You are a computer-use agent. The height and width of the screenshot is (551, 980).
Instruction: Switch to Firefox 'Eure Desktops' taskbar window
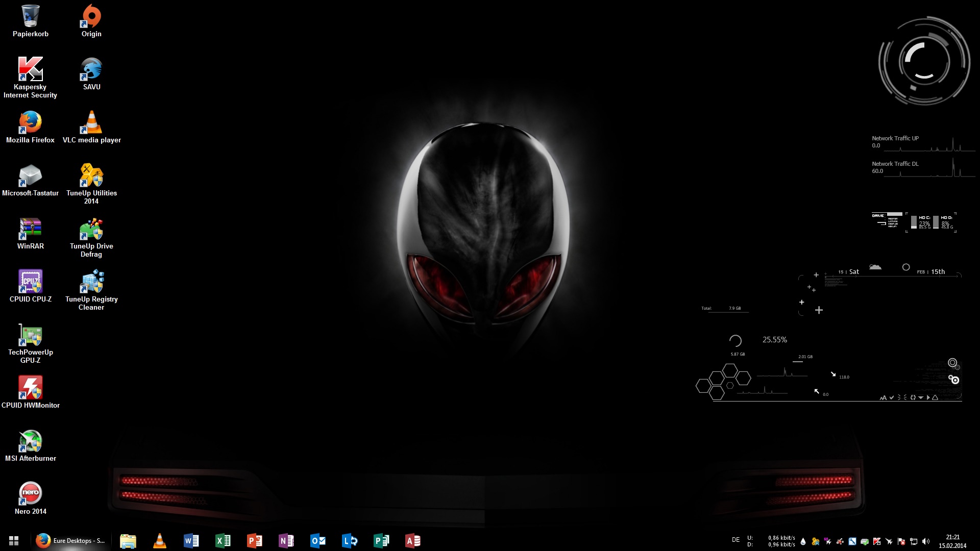tap(71, 541)
